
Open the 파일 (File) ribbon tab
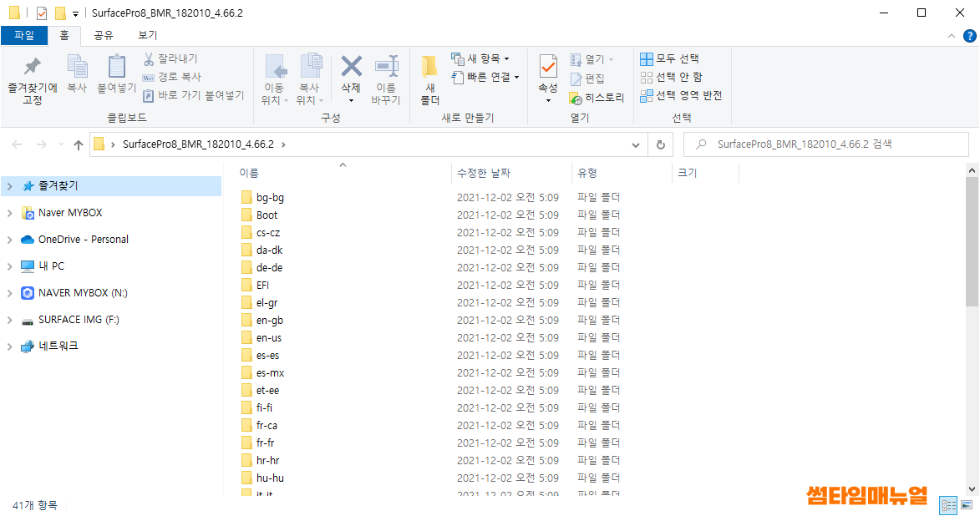24,36
